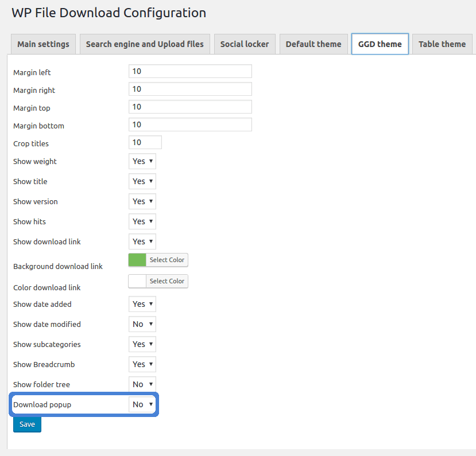Open the Table theme tab

coord(442,44)
